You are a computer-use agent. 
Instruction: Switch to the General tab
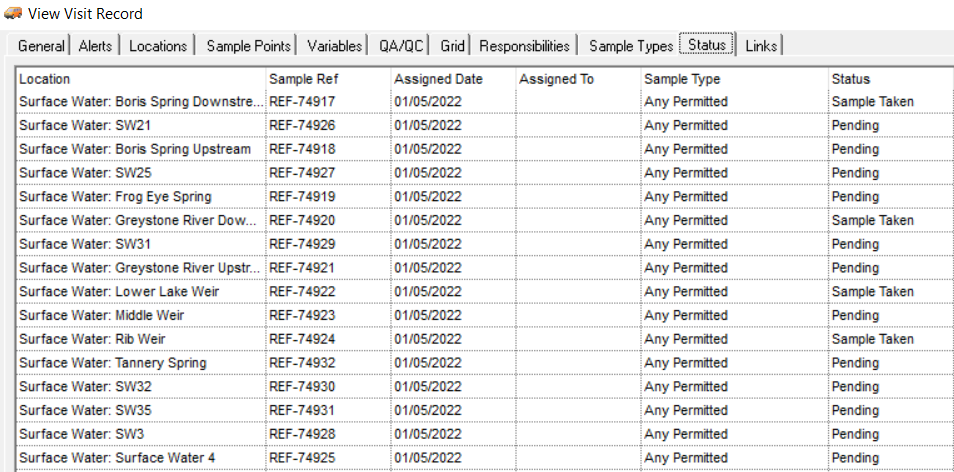(x=41, y=46)
